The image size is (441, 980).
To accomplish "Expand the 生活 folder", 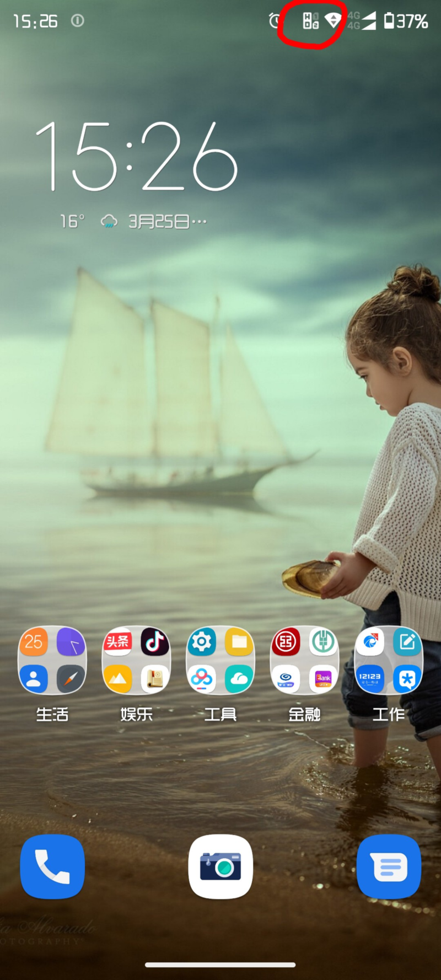I will pos(52,660).
